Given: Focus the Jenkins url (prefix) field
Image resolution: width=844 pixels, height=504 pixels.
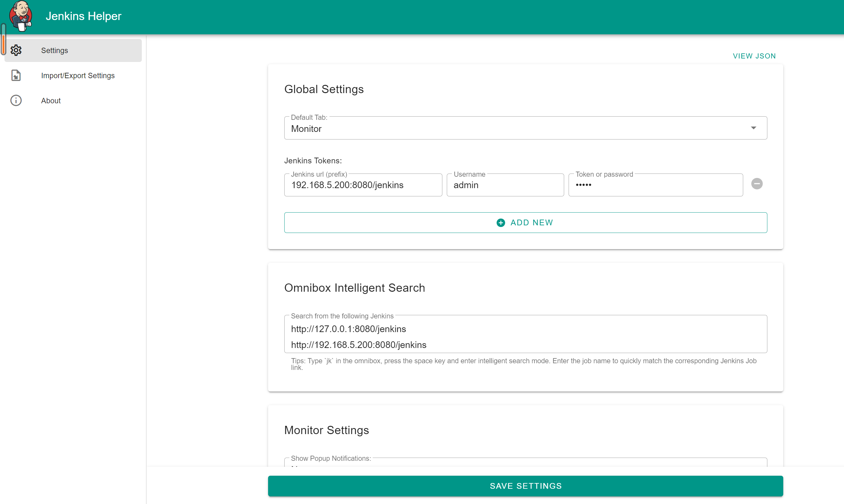Looking at the screenshot, I should 363,185.
